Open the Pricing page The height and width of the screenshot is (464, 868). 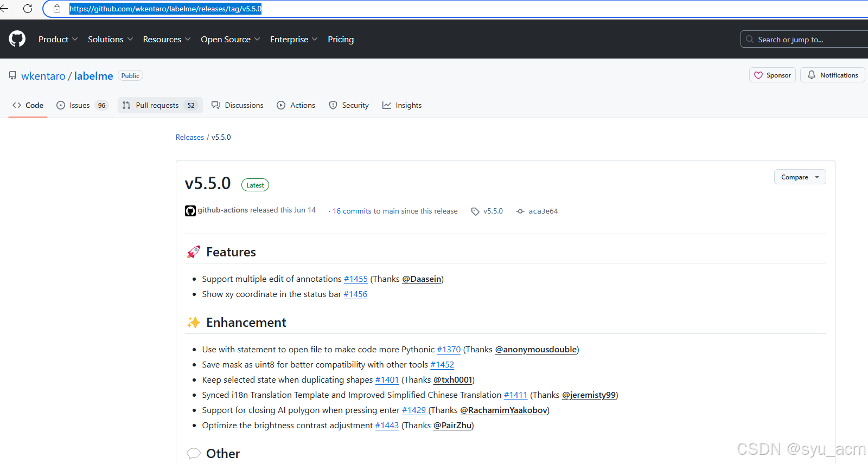pos(341,39)
